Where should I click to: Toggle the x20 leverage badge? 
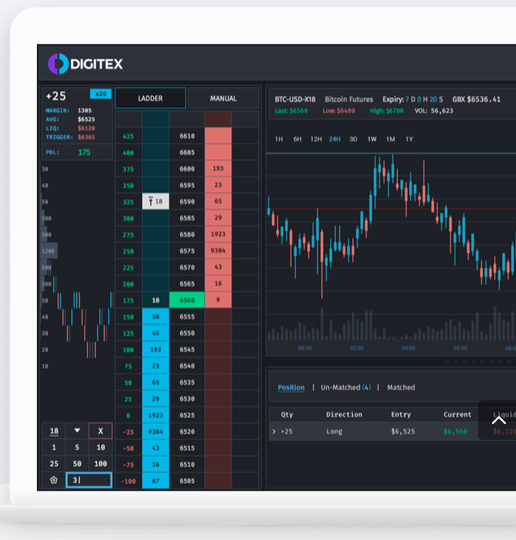tap(101, 94)
